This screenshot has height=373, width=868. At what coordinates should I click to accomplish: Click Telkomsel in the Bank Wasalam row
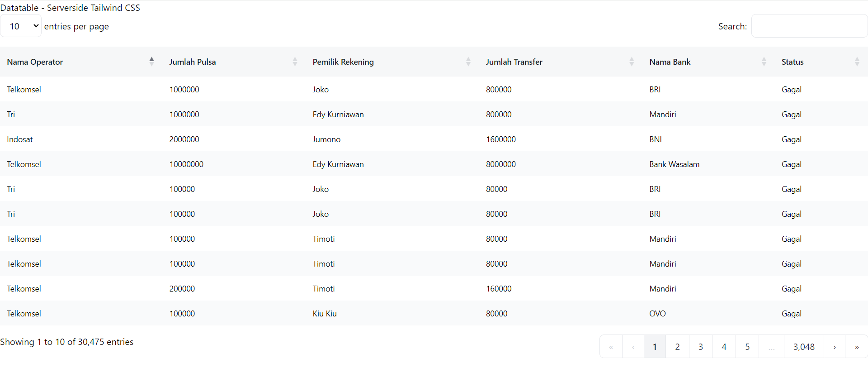[24, 164]
